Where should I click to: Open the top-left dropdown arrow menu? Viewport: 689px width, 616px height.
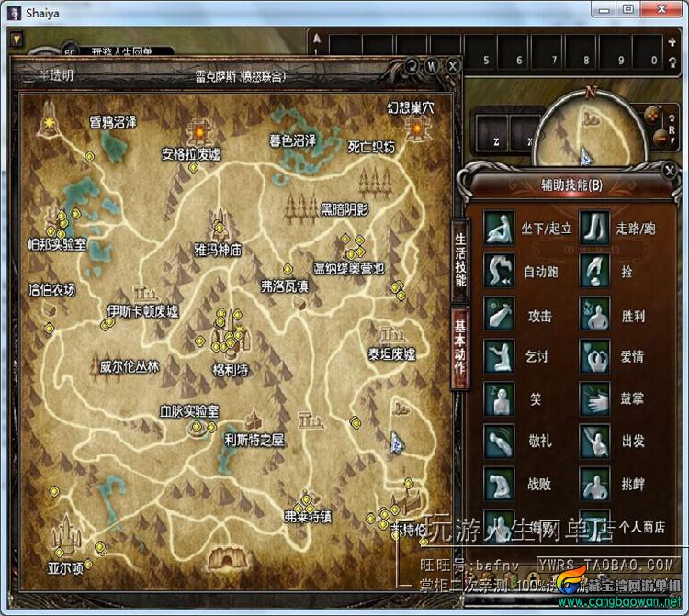tap(17, 39)
